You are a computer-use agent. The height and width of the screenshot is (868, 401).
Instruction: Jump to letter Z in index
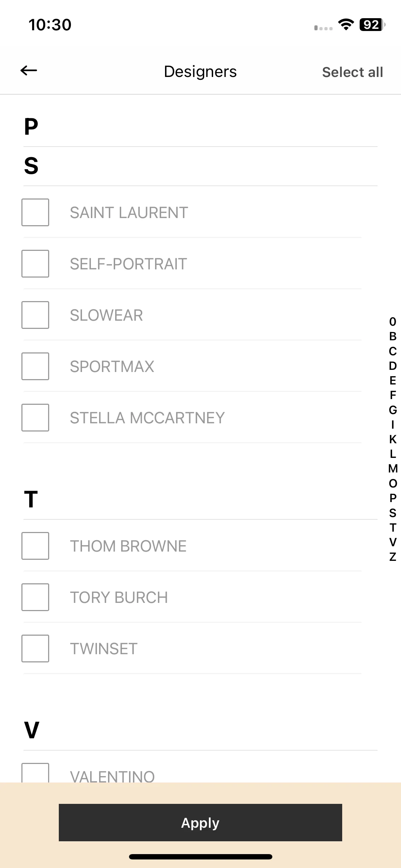(x=393, y=557)
